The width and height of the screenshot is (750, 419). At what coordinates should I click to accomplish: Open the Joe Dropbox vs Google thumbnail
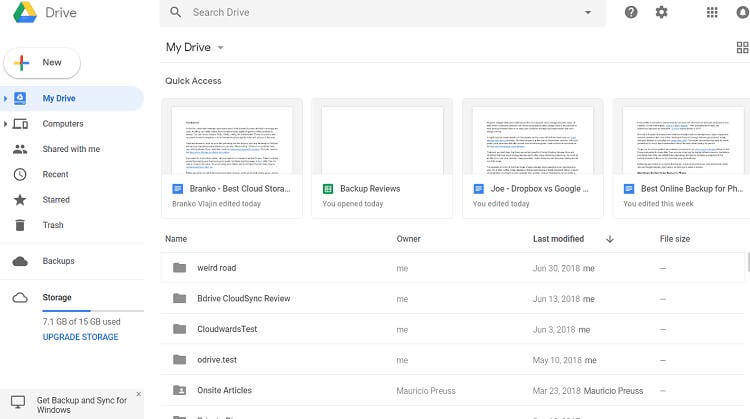(533, 141)
